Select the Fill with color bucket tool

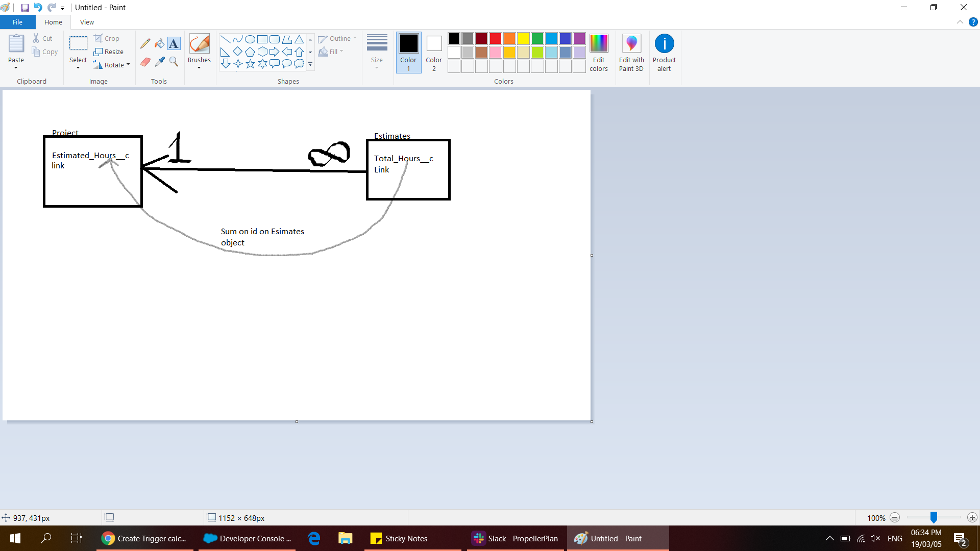coord(160,44)
